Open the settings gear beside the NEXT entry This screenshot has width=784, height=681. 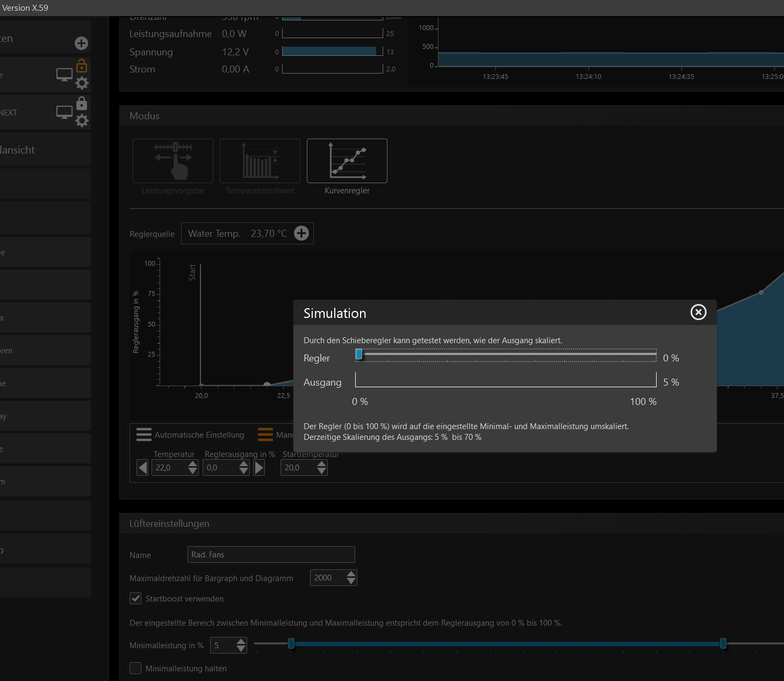(x=82, y=120)
